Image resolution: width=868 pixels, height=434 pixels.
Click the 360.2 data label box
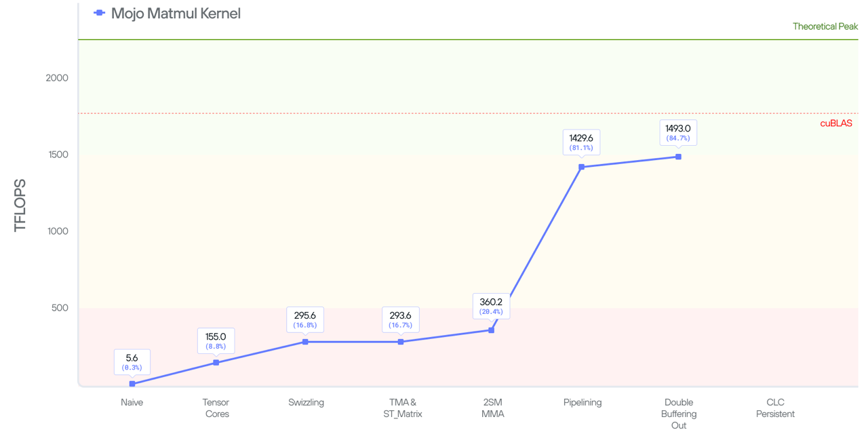click(x=491, y=306)
